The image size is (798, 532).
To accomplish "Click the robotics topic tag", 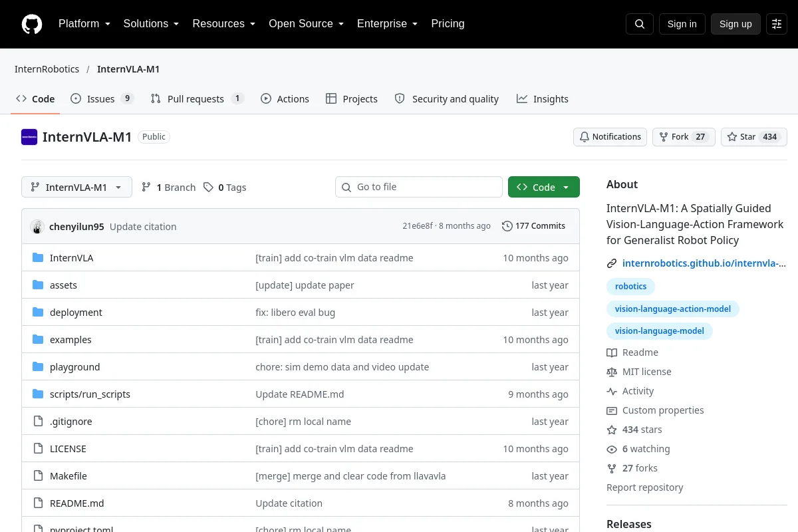I will 631,287.
